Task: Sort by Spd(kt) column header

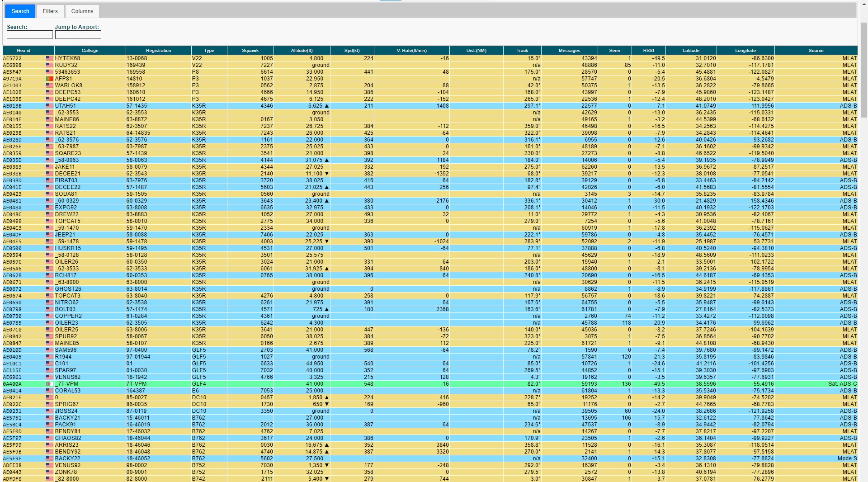Action: (352, 51)
